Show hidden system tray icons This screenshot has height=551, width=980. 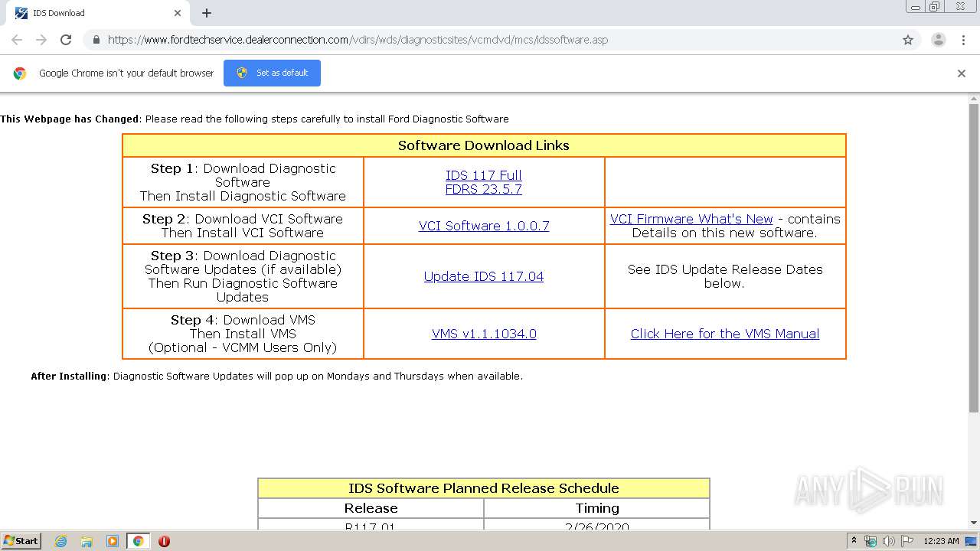(x=854, y=541)
